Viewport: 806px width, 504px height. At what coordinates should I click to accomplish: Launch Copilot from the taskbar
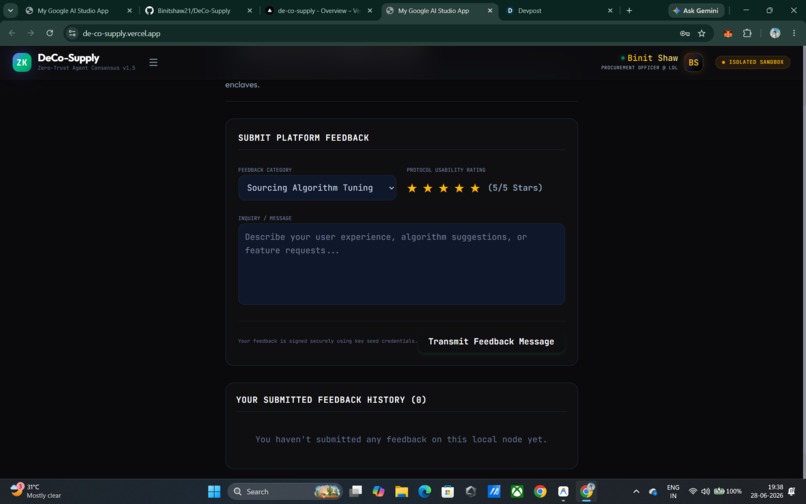coord(378,492)
